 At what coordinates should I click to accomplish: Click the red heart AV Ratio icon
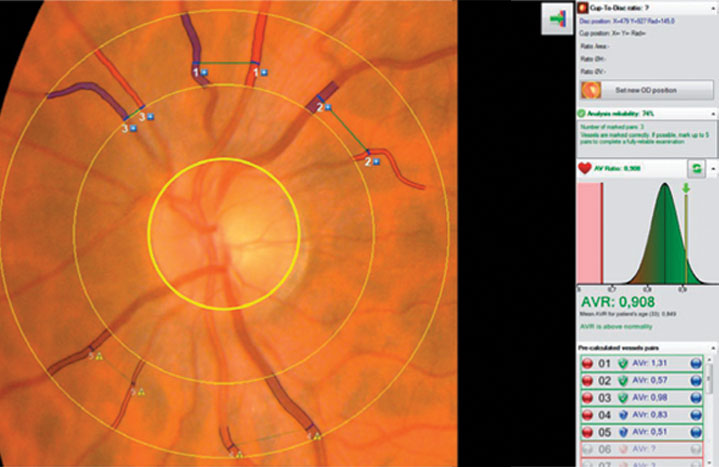click(x=583, y=170)
